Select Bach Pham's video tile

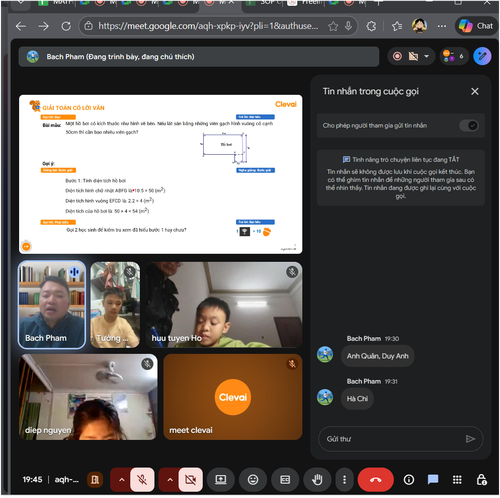(52, 305)
